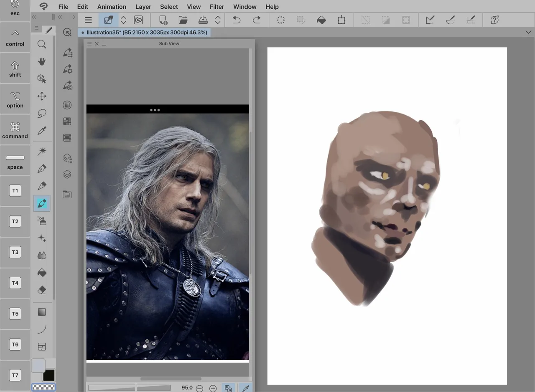The width and height of the screenshot is (535, 392).
Task: Open the Timeline filmstrip palette icon
Action: [67, 137]
